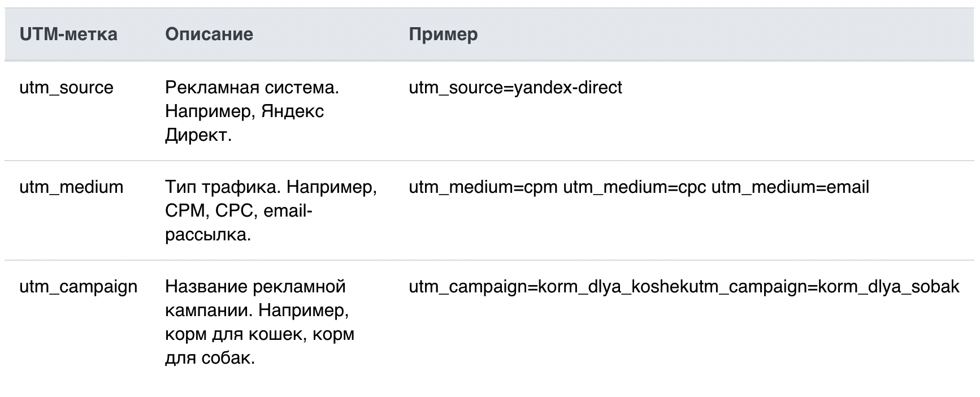Click the Пример column header
The width and height of the screenshot is (980, 397).
443,34
